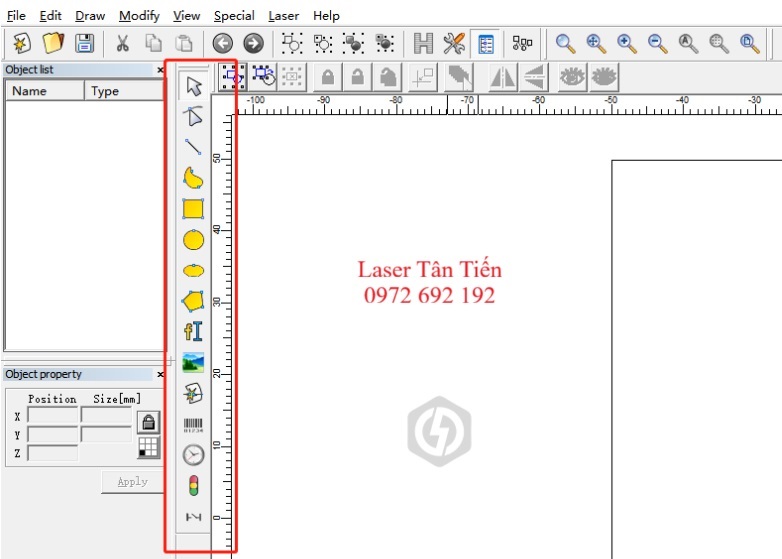Screen dimensions: 782x559
Task: Select the Node edit tool
Action: (193, 116)
